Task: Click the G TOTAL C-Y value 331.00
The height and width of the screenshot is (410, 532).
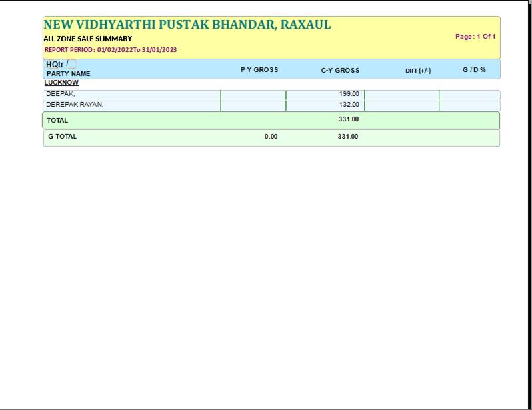Action: pyautogui.click(x=347, y=137)
